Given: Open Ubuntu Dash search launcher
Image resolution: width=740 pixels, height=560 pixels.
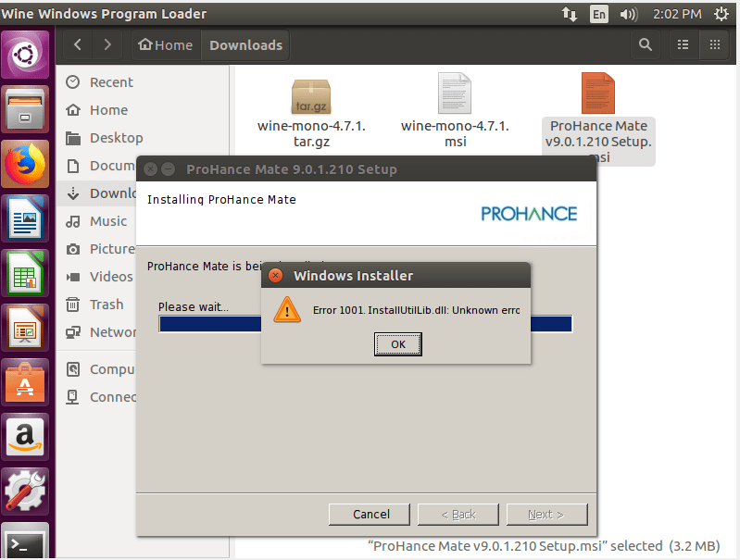Looking at the screenshot, I should 24,55.
